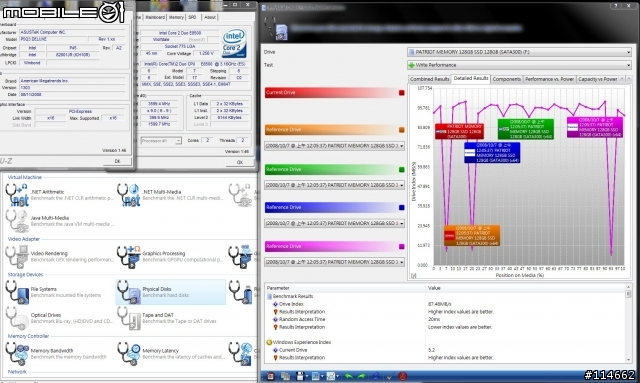This screenshot has height=383, width=640.
Task: Open the green Reference Drive dropdown
Action: pos(334,185)
